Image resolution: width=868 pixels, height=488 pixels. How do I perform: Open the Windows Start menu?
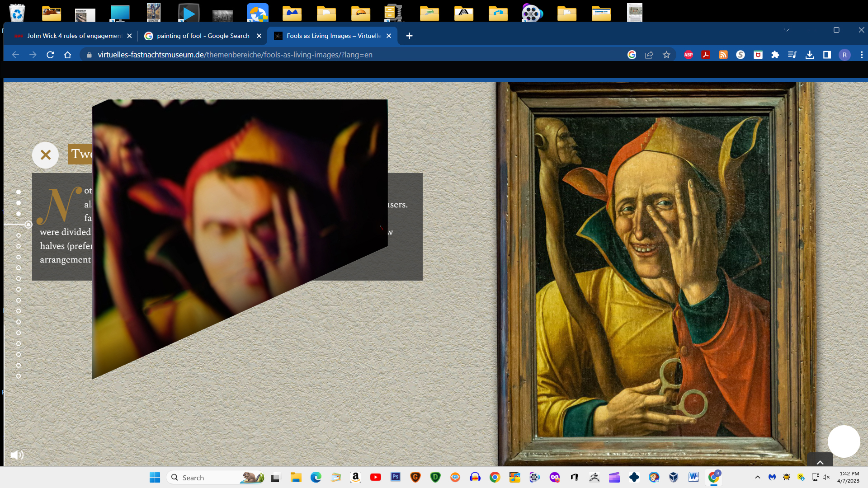click(x=155, y=478)
